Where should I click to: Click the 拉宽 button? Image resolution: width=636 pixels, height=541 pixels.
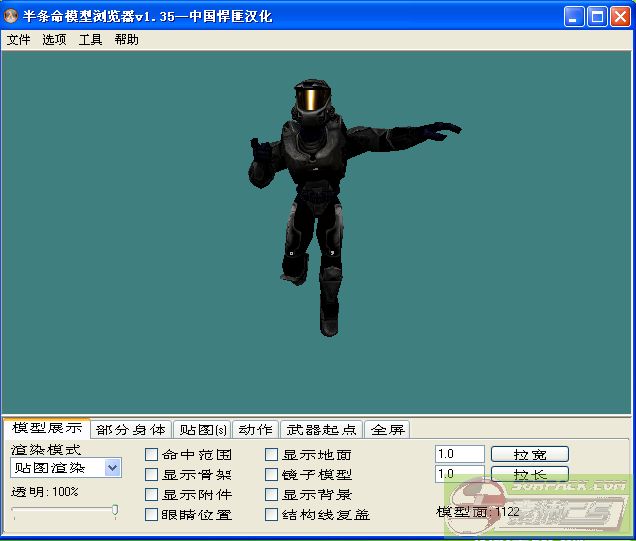click(529, 455)
